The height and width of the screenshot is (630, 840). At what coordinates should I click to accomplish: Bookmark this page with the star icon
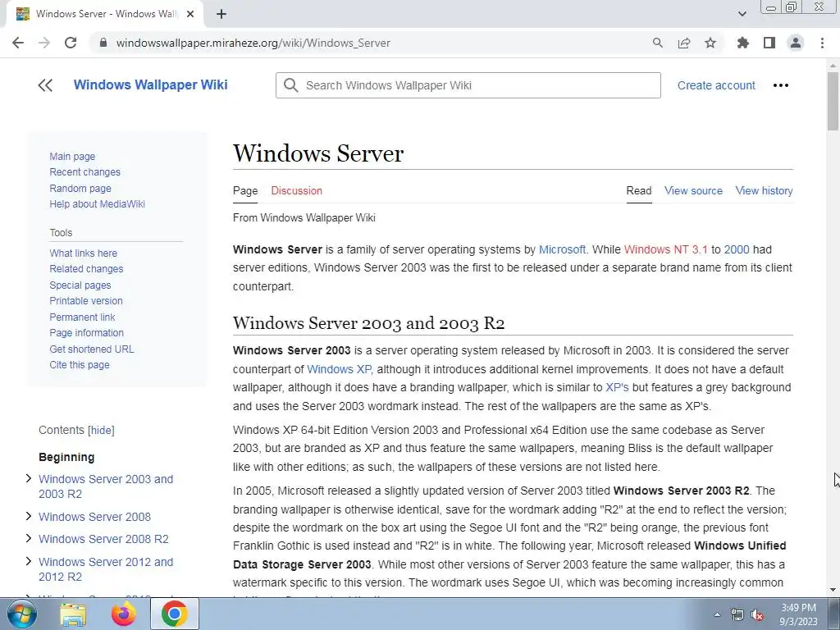pos(710,43)
